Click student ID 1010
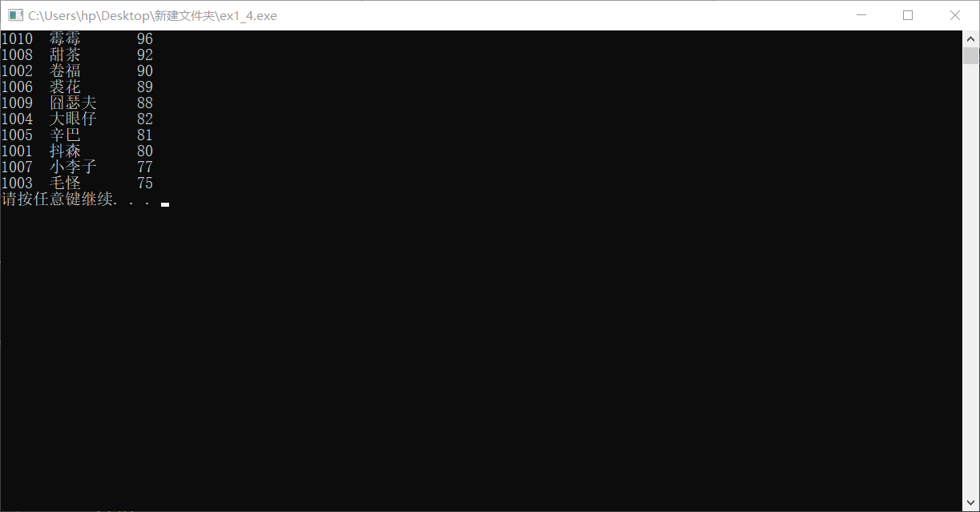Screen dimensions: 980x512 point(17,38)
